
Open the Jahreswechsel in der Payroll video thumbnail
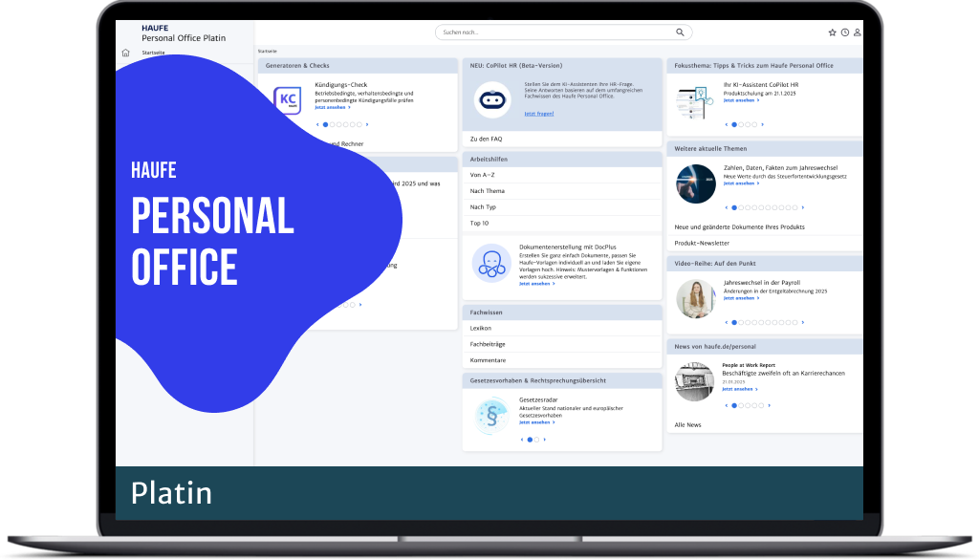click(x=696, y=298)
